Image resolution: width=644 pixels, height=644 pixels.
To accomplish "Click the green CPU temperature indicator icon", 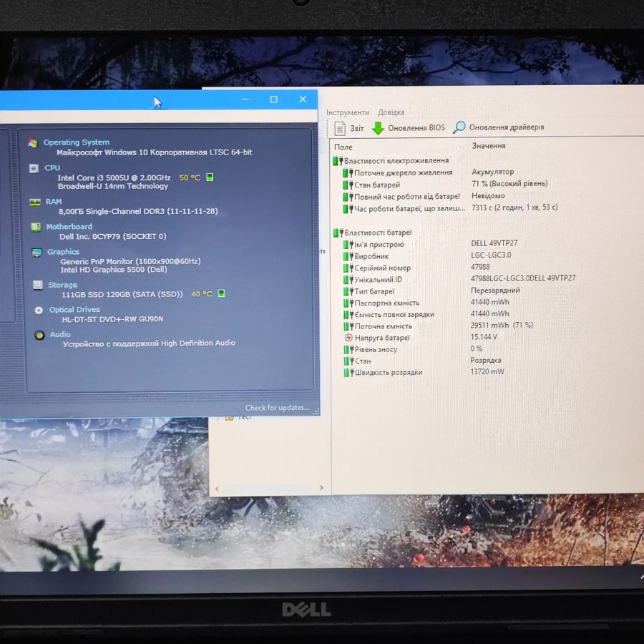I will tap(210, 177).
